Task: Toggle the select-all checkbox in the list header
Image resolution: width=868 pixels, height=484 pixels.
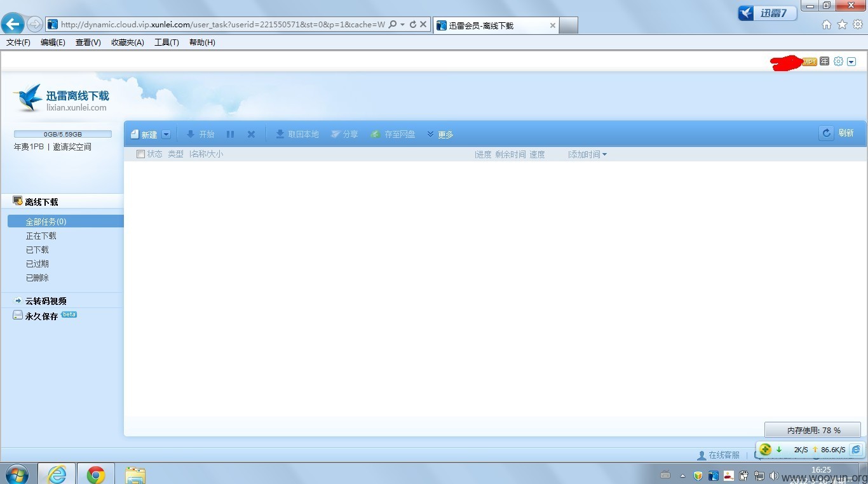Action: [140, 154]
